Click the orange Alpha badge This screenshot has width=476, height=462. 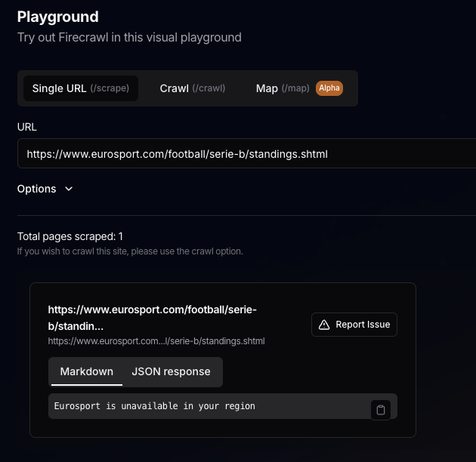(329, 88)
